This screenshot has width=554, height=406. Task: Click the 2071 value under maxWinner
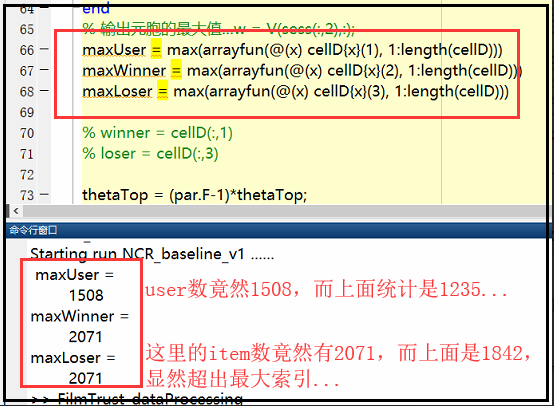(x=86, y=337)
